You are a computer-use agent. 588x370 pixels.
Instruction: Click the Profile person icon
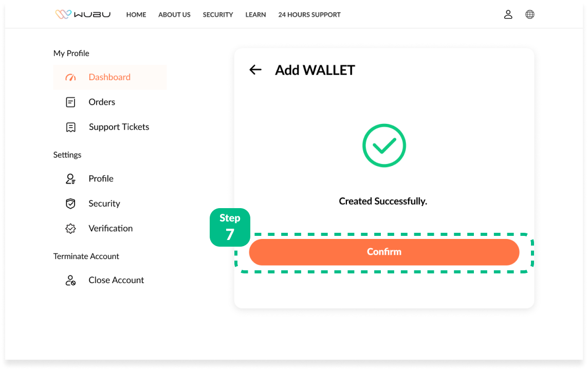[x=71, y=179]
